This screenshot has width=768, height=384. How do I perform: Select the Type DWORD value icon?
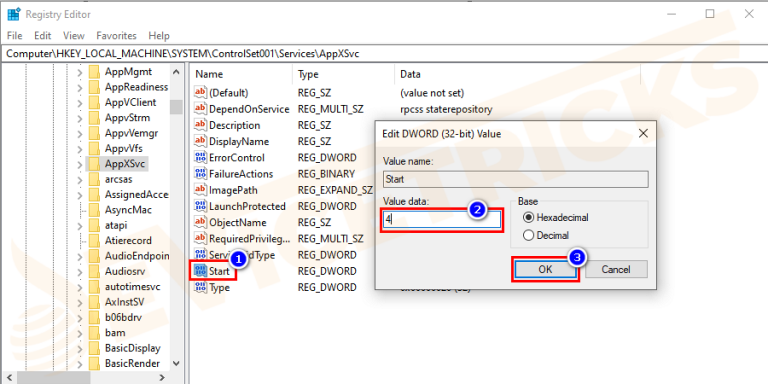pos(200,288)
